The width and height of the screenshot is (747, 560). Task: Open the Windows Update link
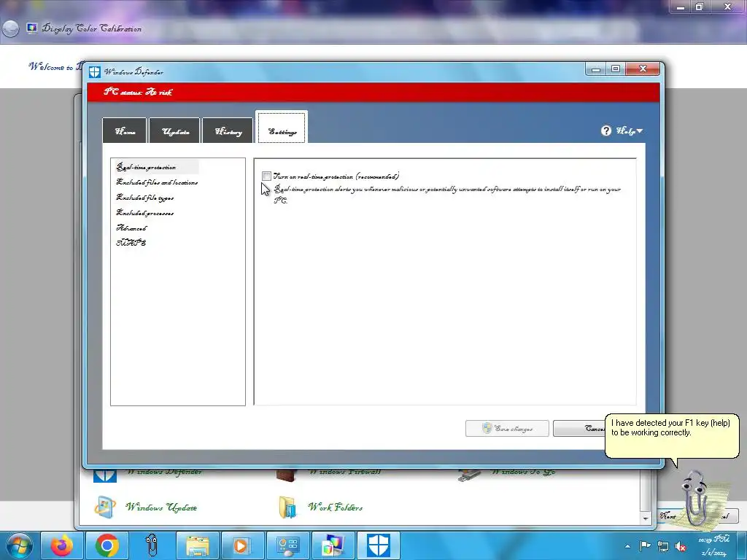click(161, 507)
